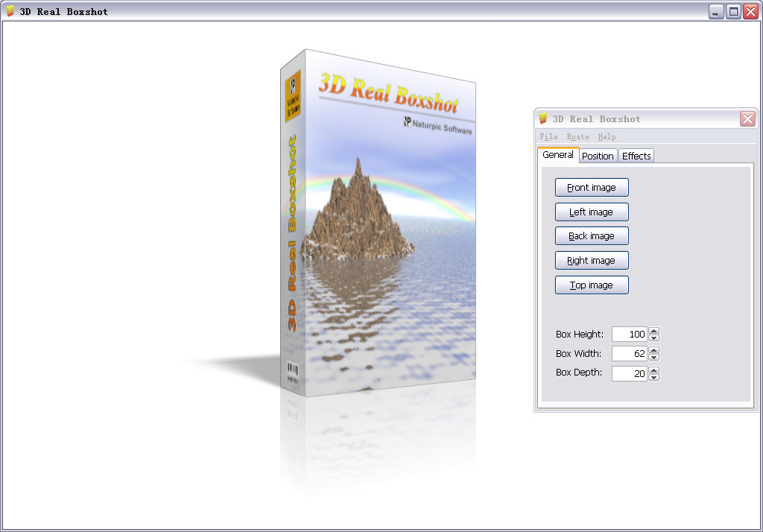This screenshot has width=763, height=532.
Task: Close the 3D Real Boxshot settings panel
Action: click(747, 118)
